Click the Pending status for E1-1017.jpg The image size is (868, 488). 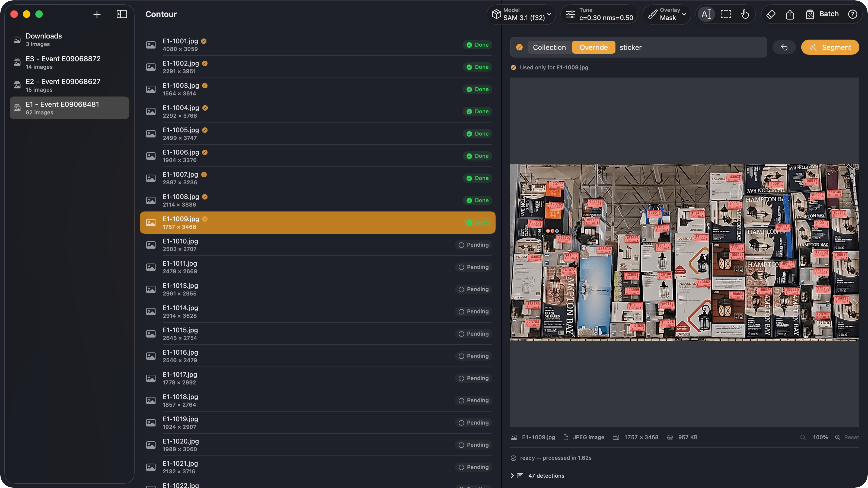coord(473,378)
